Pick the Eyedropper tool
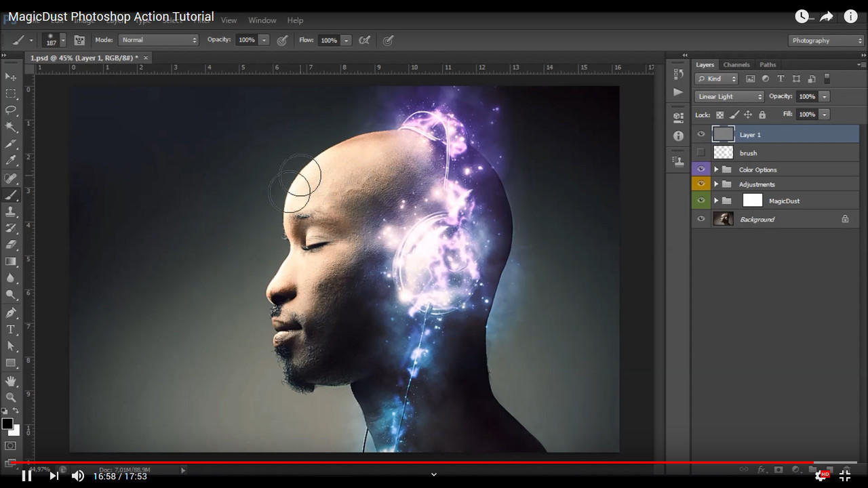Image resolution: width=868 pixels, height=488 pixels. 11,161
